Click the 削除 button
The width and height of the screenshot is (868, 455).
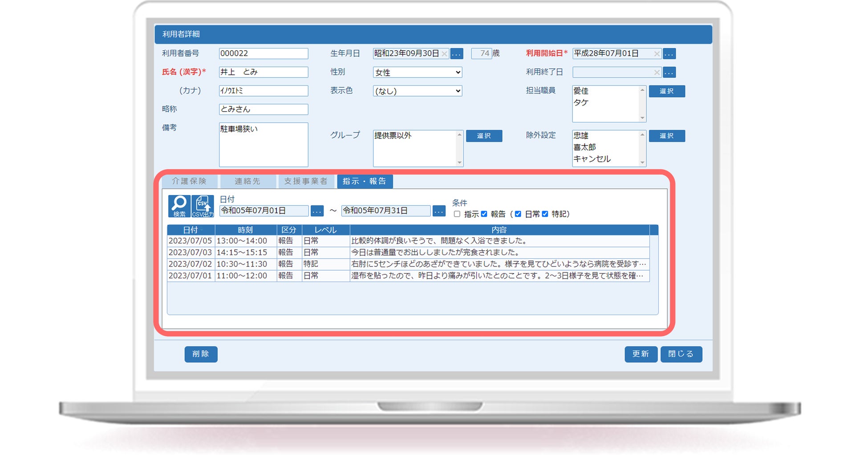click(201, 354)
